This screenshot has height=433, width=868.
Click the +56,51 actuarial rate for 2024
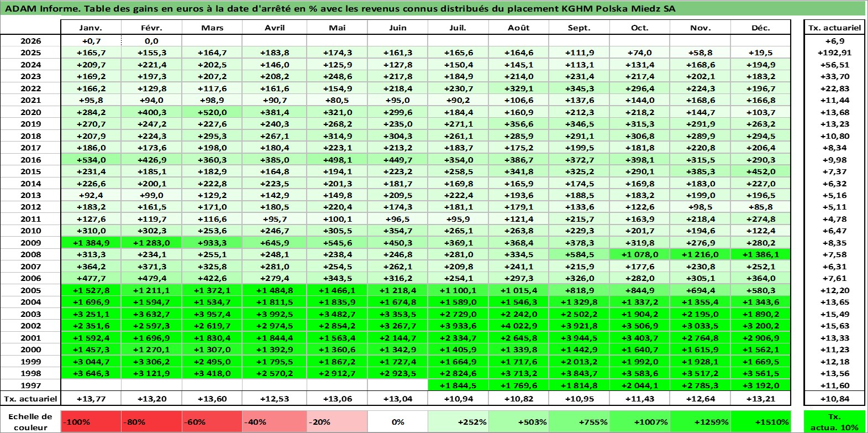click(x=834, y=65)
